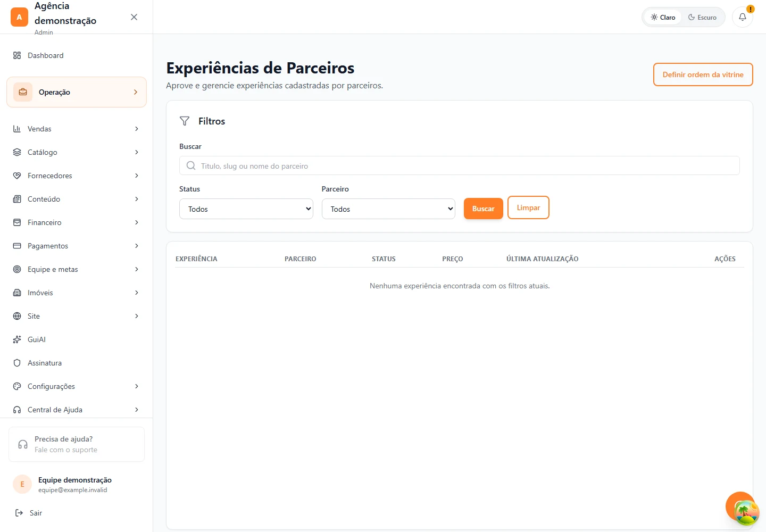Click the Conteúdo document icon
This screenshot has width=766, height=532.
point(17,199)
